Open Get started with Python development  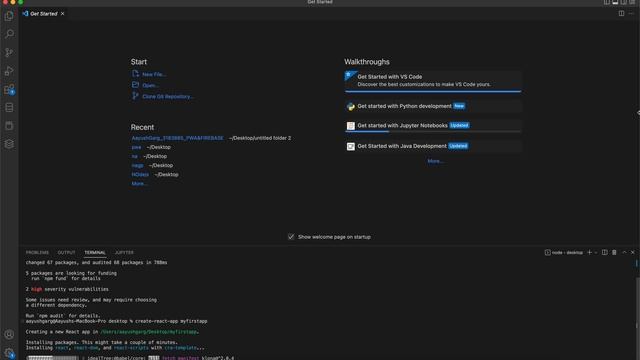433,106
